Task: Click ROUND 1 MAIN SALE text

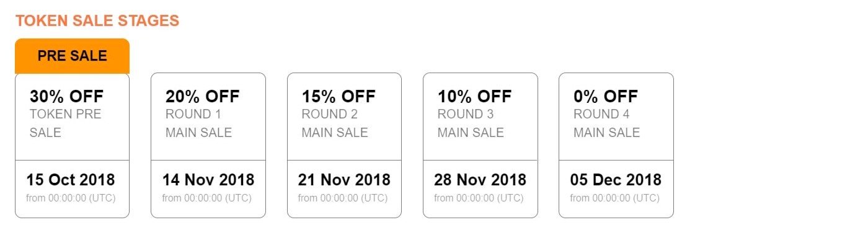Action: [x=198, y=123]
